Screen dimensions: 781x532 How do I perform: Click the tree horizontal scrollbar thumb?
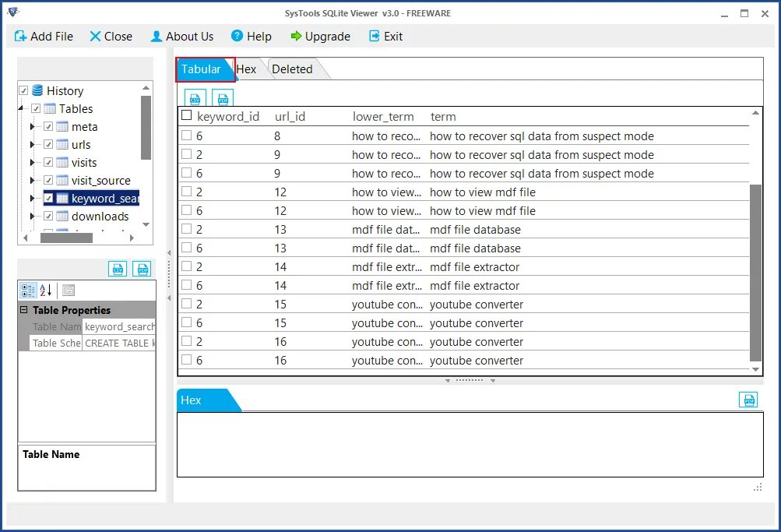point(66,238)
